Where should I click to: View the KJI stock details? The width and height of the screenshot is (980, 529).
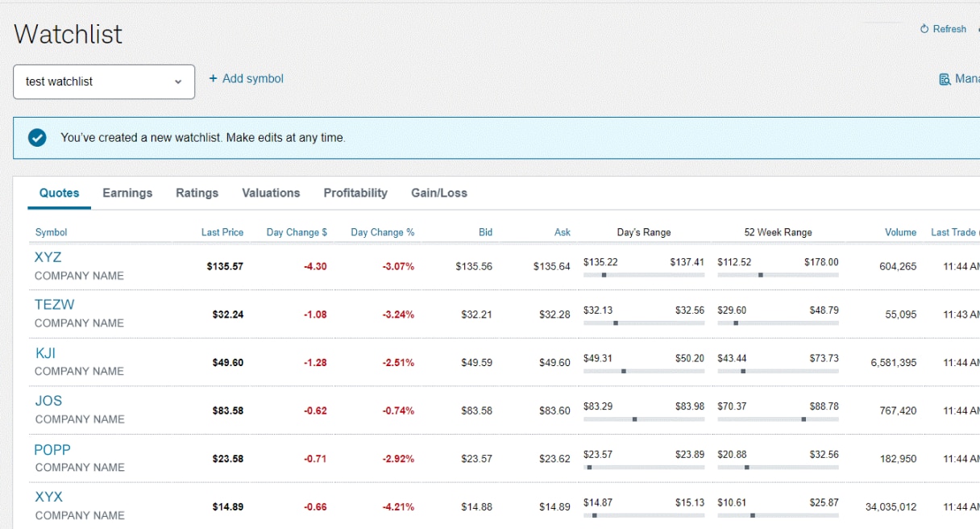45,353
